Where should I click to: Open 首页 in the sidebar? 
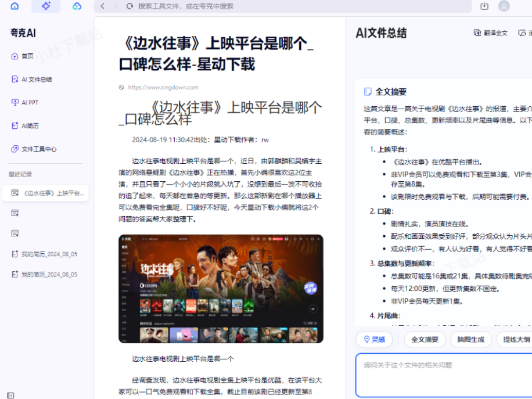[23, 56]
